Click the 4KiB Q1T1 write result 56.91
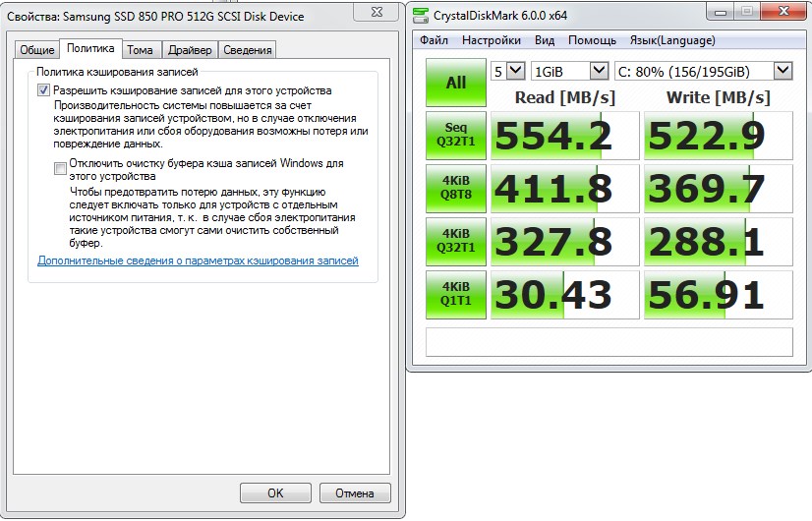This screenshot has width=812, height=521. pyautogui.click(x=719, y=295)
